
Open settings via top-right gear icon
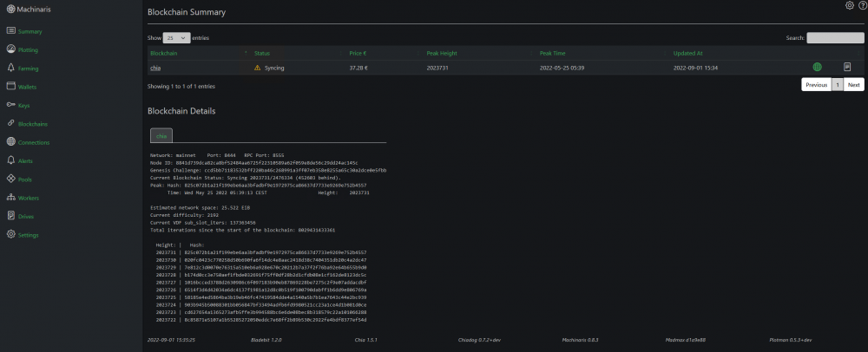(850, 5)
